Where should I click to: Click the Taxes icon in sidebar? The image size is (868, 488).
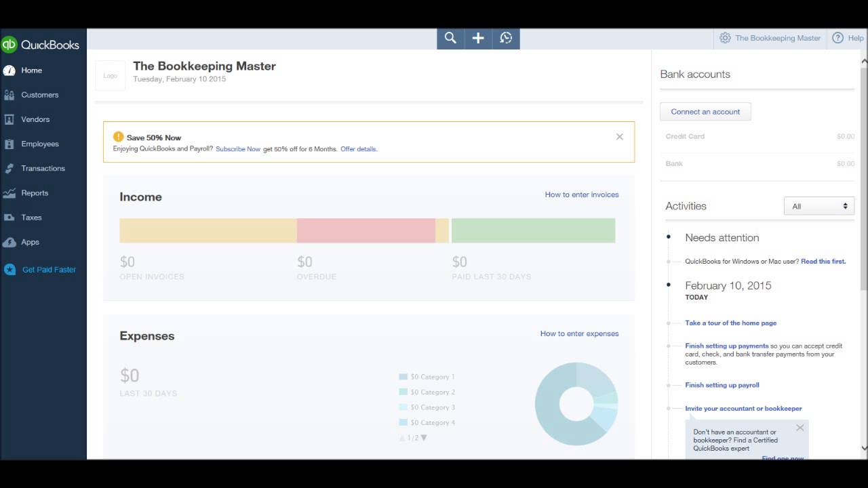9,218
